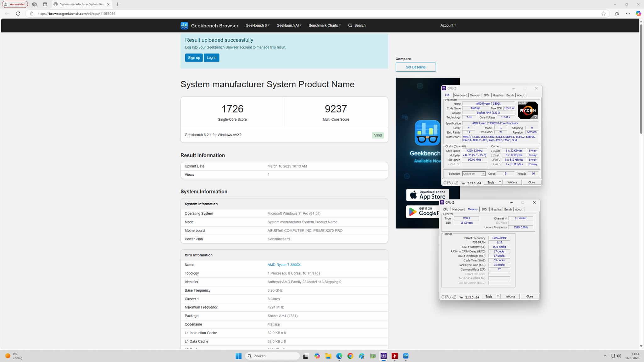Switch to Memory tab in upper CPU-Z
Image resolution: width=644 pixels, height=362 pixels.
475,95
